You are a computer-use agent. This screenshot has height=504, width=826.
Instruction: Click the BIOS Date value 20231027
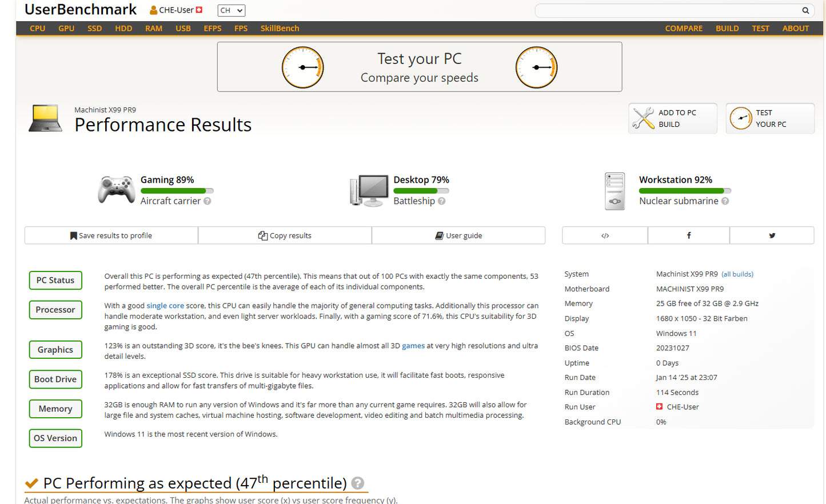point(673,348)
